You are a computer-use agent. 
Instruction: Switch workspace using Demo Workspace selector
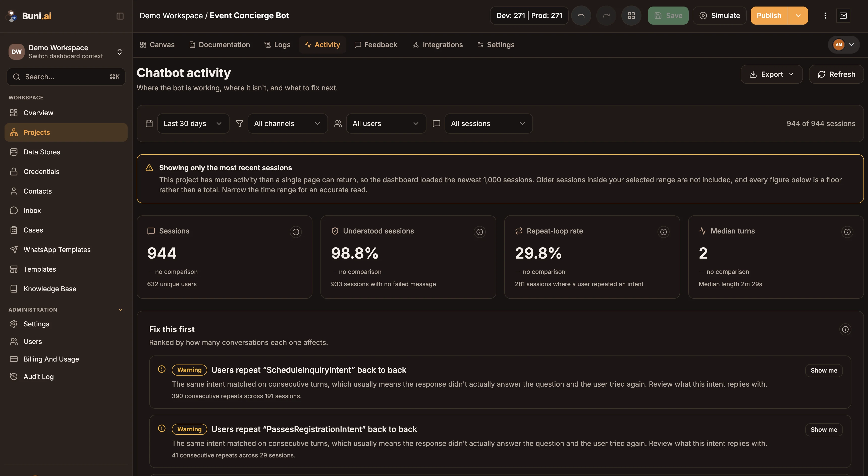[66, 51]
